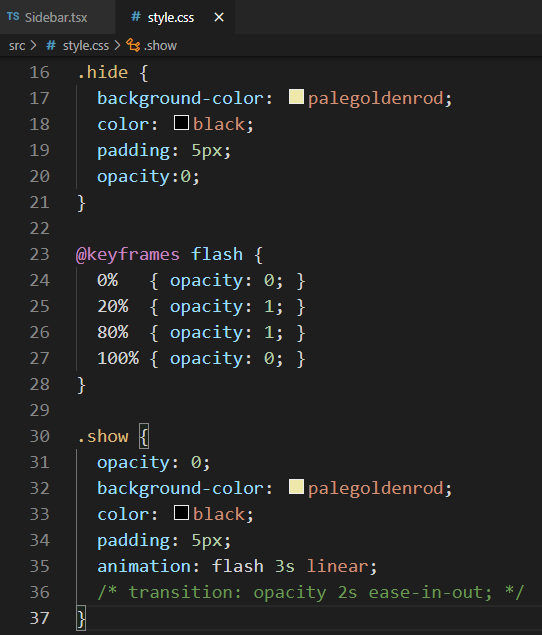Click the breadcrumb CSS hash icon
Screen dimensions: 542x635
[51, 45]
